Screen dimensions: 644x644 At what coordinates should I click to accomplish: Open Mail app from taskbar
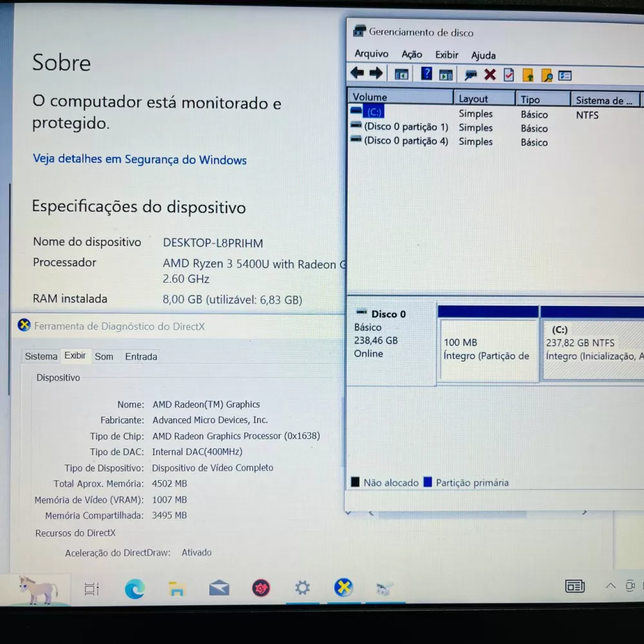click(x=219, y=588)
